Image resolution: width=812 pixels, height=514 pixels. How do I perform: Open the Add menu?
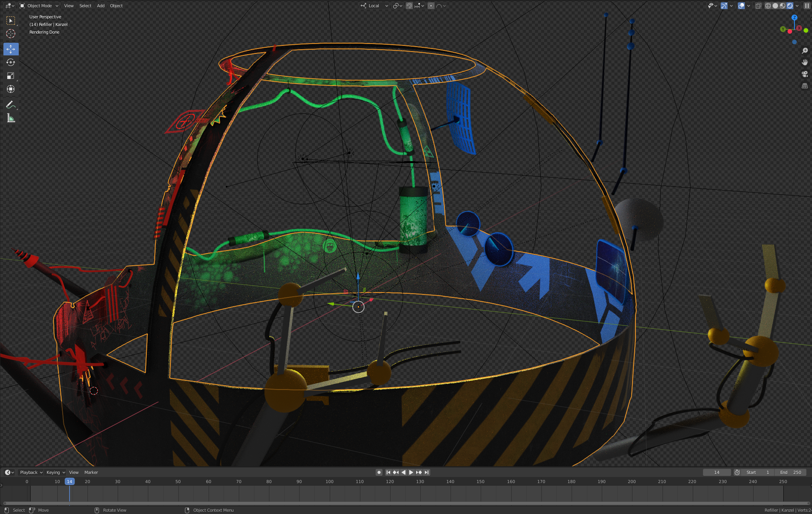pyautogui.click(x=100, y=6)
